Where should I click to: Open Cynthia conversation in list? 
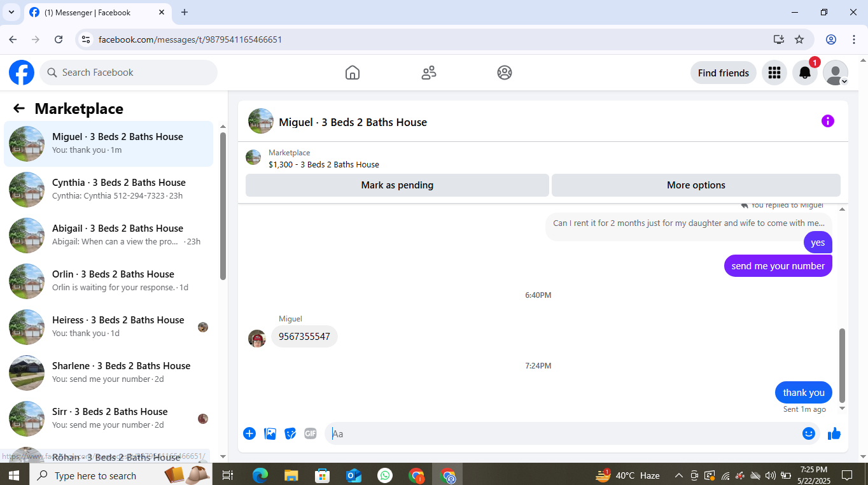click(108, 190)
